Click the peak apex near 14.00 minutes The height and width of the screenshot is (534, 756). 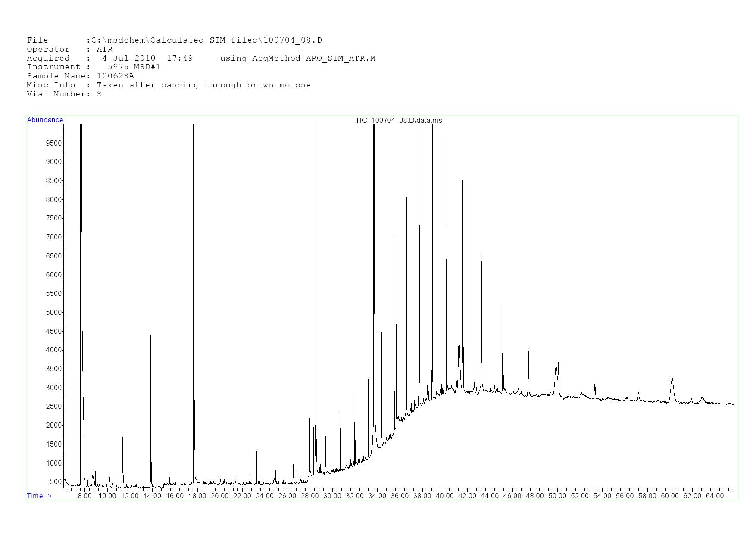click(150, 335)
